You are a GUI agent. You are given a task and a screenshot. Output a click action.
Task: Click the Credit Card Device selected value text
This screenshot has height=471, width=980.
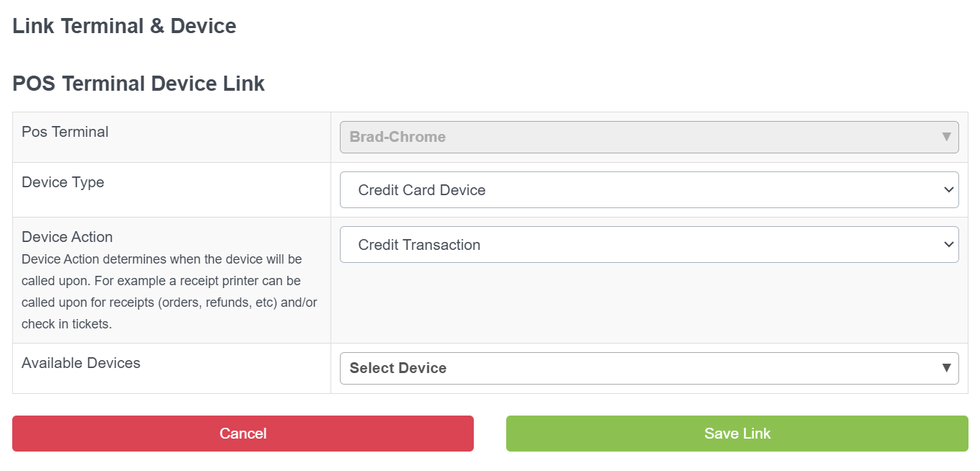point(422,190)
